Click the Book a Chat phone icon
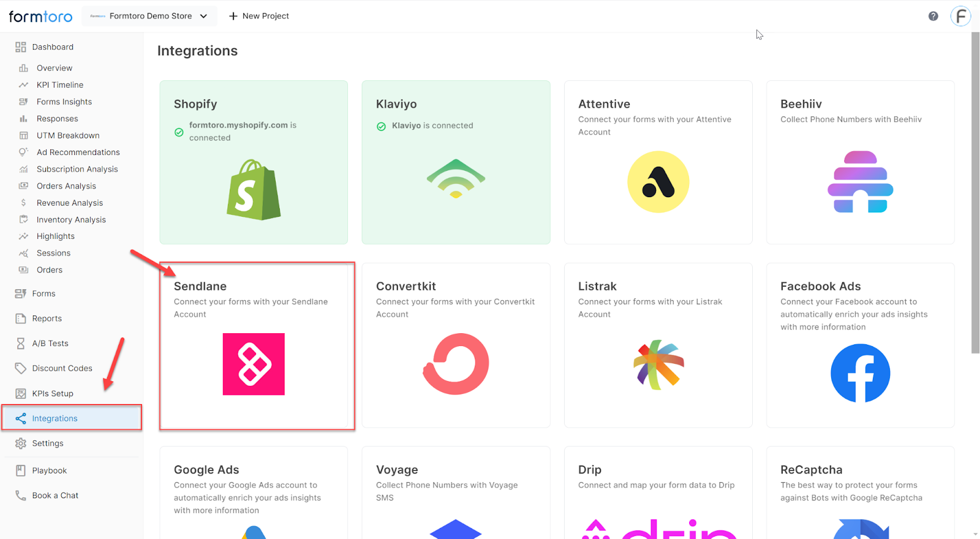This screenshot has width=980, height=539. pyautogui.click(x=21, y=496)
